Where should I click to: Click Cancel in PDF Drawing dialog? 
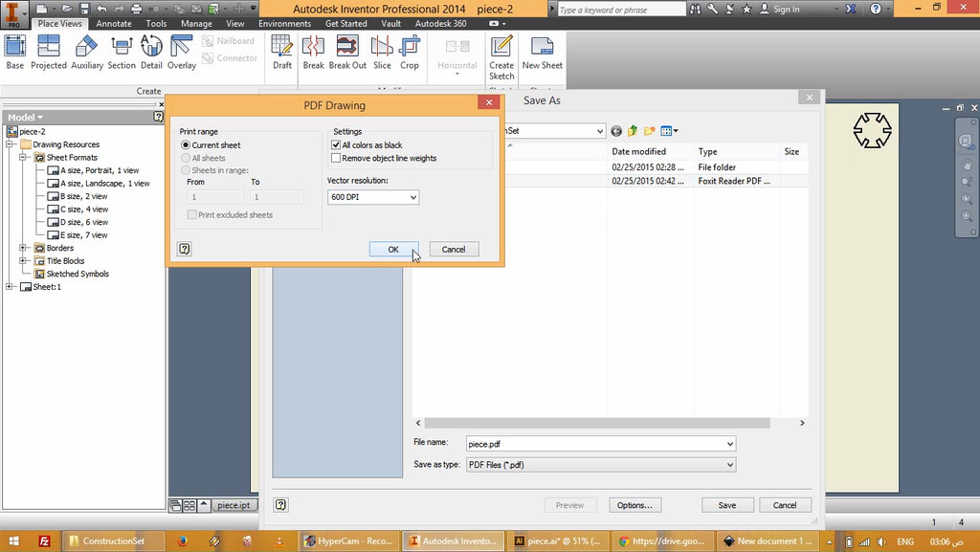point(454,249)
